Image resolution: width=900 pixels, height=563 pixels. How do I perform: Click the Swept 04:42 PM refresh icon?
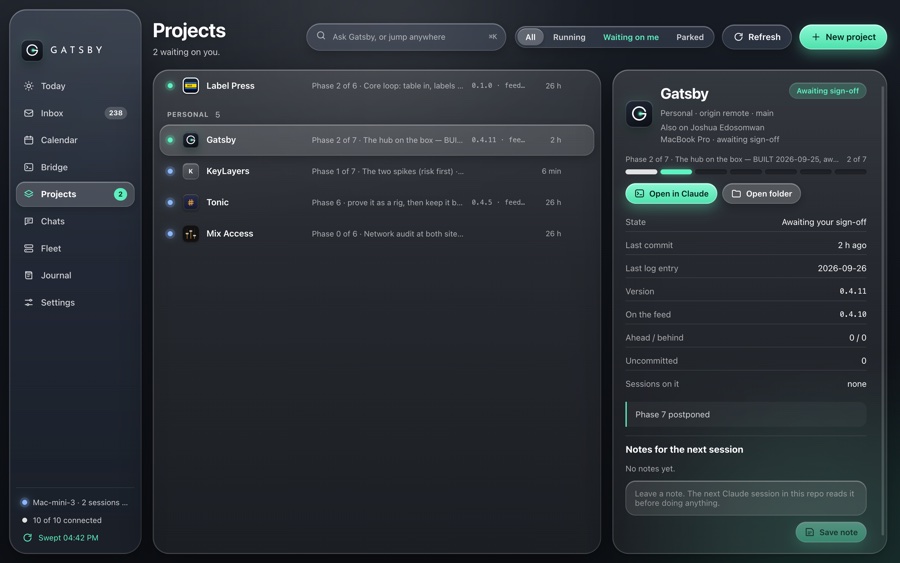point(27,538)
